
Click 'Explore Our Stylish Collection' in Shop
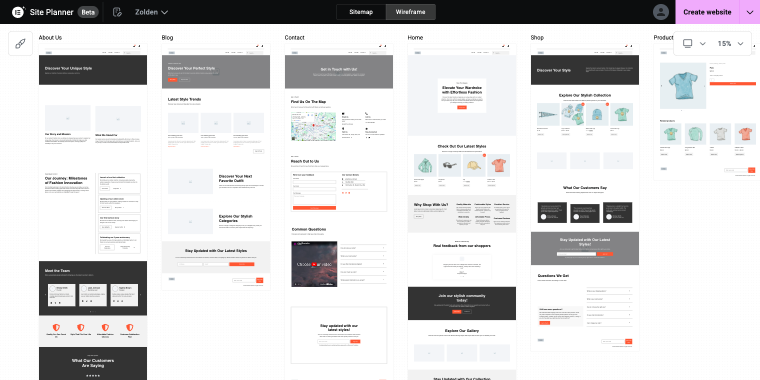point(585,95)
